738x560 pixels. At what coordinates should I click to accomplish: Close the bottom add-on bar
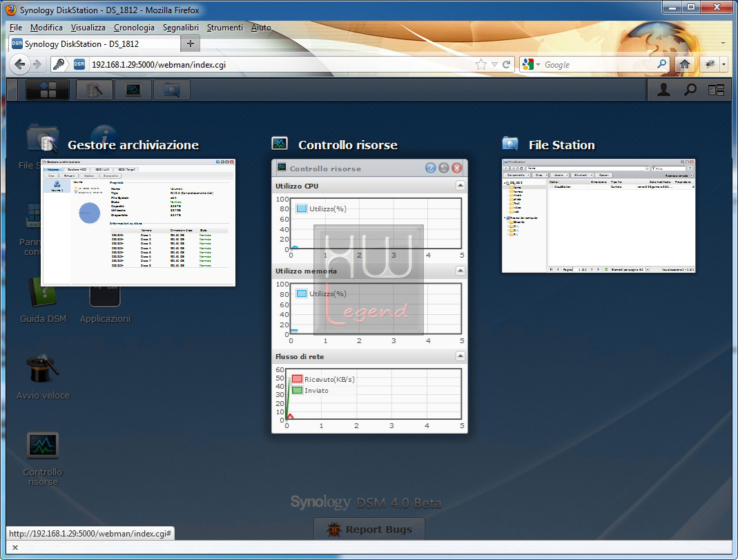pyautogui.click(x=15, y=548)
